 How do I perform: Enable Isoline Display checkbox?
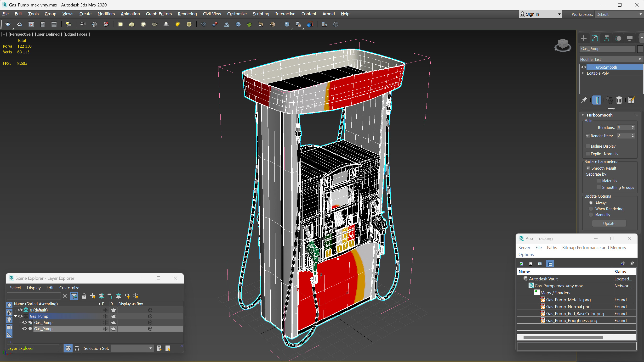(588, 146)
